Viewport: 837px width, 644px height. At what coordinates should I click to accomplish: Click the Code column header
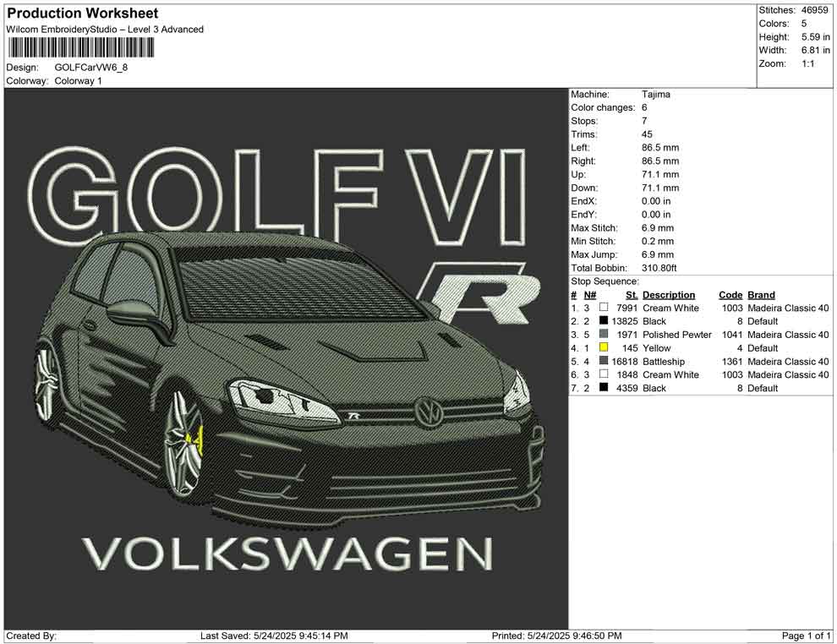[730, 295]
